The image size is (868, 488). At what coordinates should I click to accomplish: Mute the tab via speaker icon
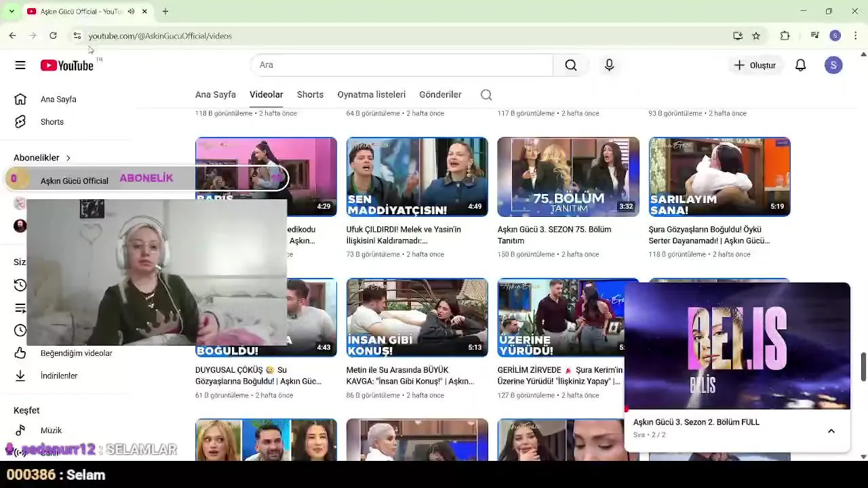tap(131, 12)
